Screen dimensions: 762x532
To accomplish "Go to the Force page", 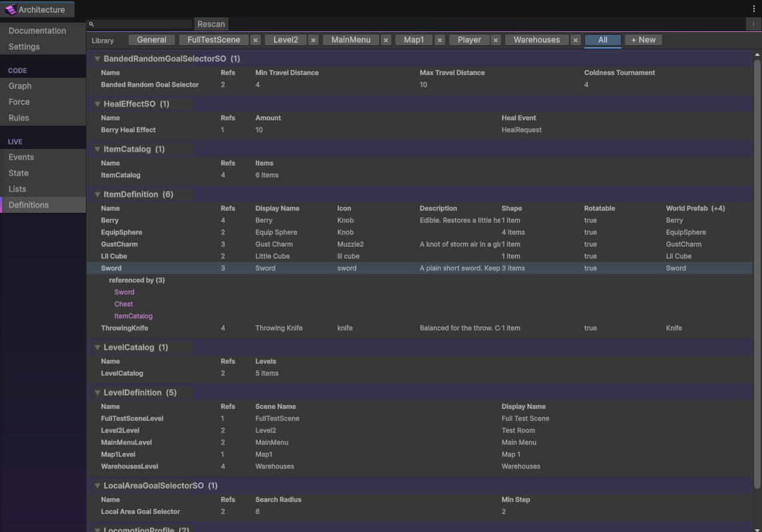I will (43, 102).
